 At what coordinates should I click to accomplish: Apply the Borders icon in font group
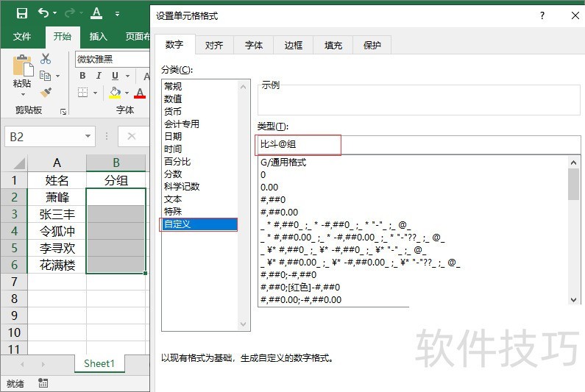click(x=82, y=93)
